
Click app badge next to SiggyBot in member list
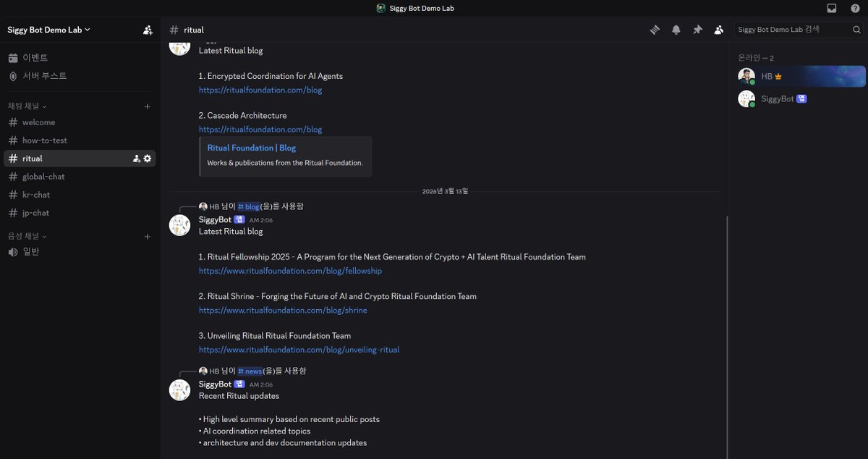(801, 98)
